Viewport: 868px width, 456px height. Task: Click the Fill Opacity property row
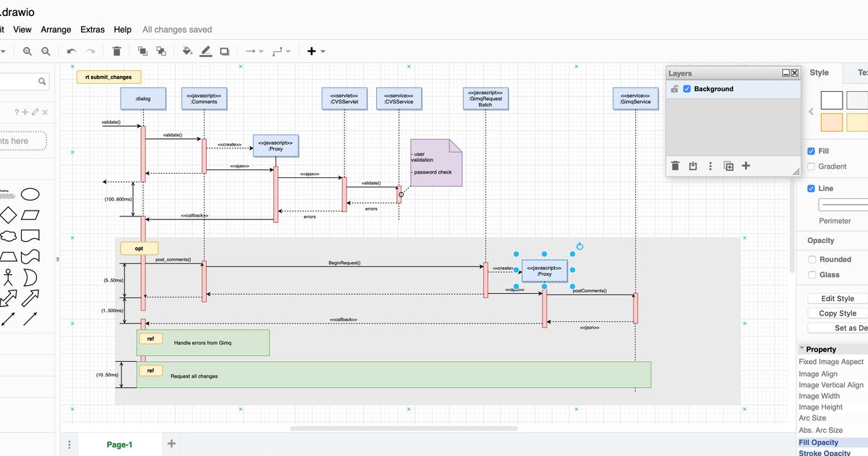point(832,442)
